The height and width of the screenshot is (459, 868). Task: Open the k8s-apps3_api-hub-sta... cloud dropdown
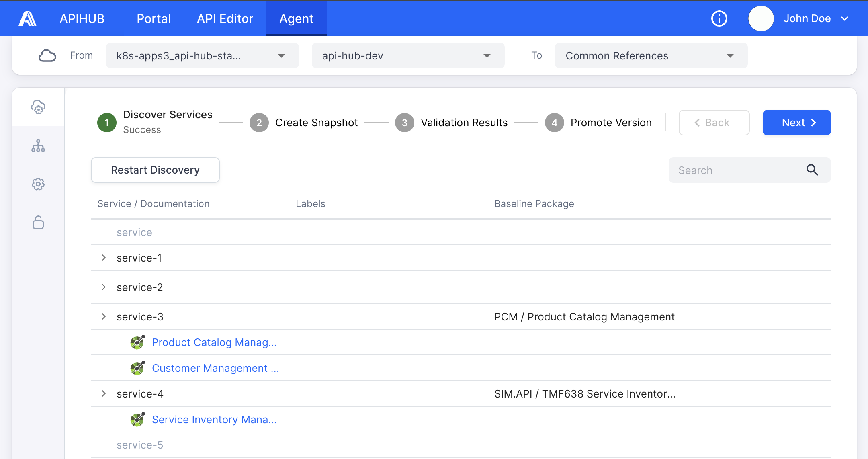tap(203, 55)
